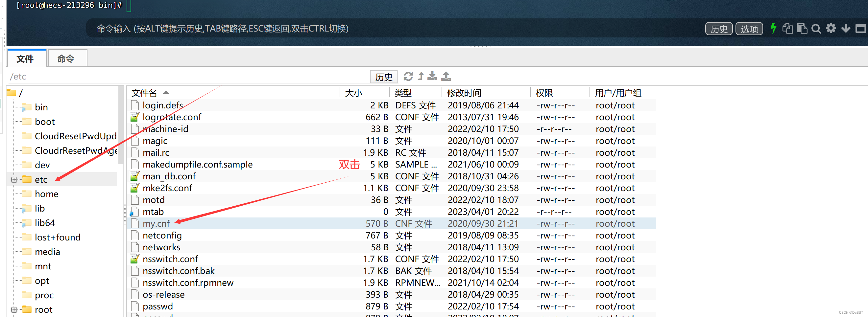
Task: Select the boot folder in the tree
Action: [45, 122]
